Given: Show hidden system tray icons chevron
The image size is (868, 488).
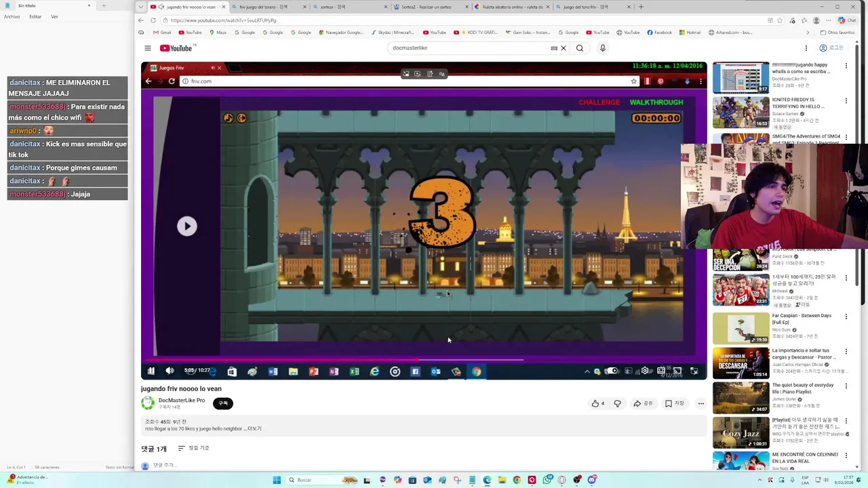Looking at the screenshot, I should 758,480.
